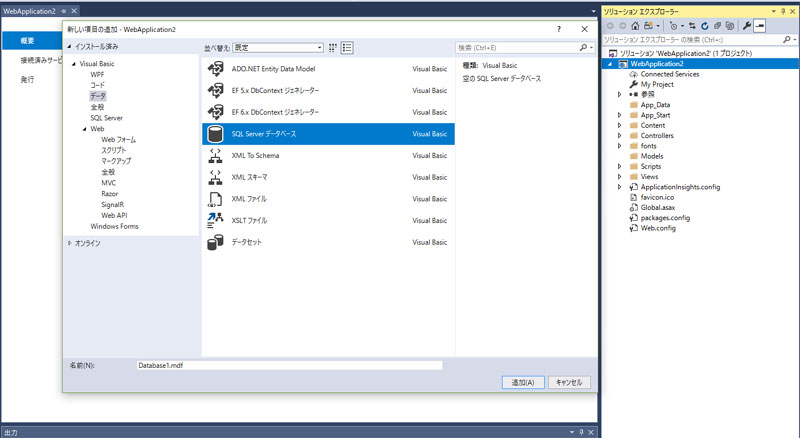
Task: Select Web.config in Solution Explorer
Action: click(658, 228)
